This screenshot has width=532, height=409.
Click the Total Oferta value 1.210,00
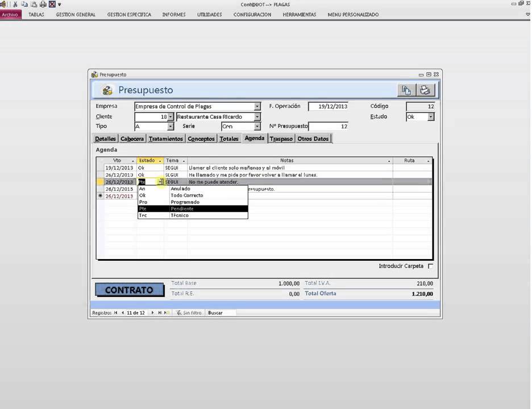tap(422, 294)
